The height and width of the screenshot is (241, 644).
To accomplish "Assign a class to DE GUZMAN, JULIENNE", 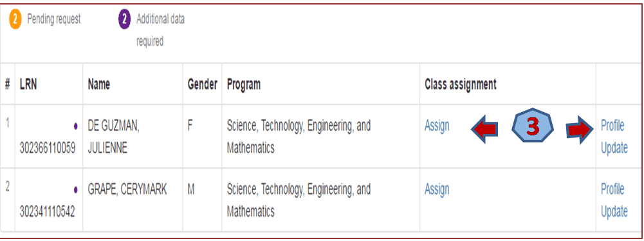I will coord(437,126).
